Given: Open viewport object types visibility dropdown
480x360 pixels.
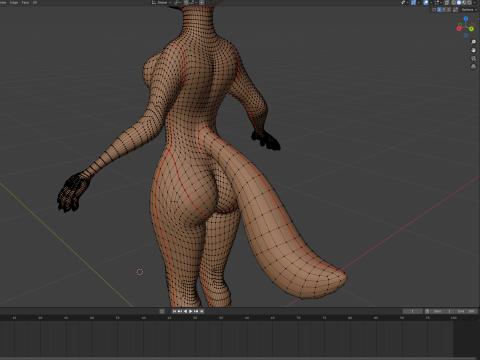Looking at the screenshot, I should pos(405,2).
